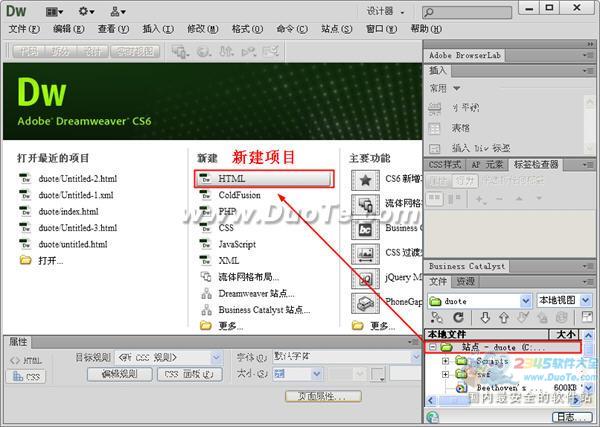The width and height of the screenshot is (600, 427).
Task: Switch to the 资源 tab
Action: (x=466, y=282)
